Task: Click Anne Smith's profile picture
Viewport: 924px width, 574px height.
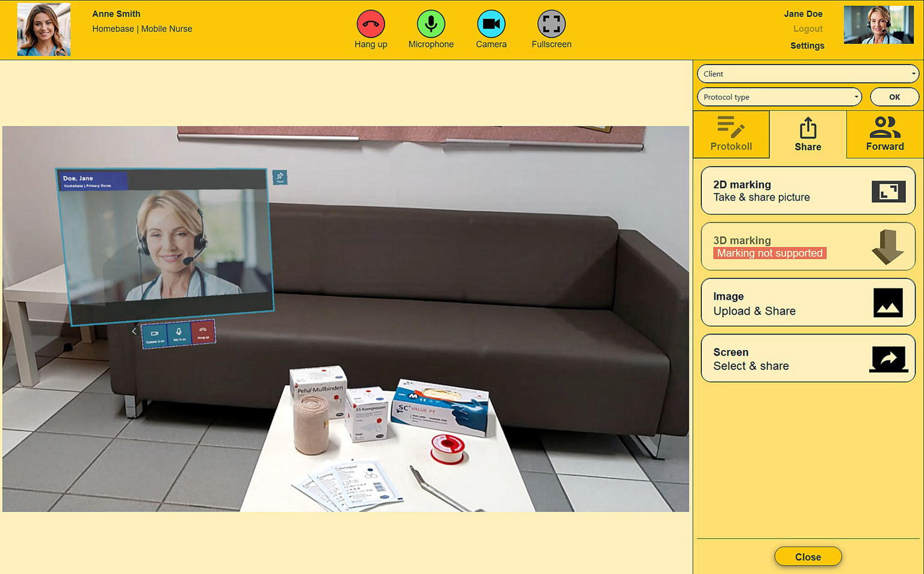Action: (x=44, y=29)
